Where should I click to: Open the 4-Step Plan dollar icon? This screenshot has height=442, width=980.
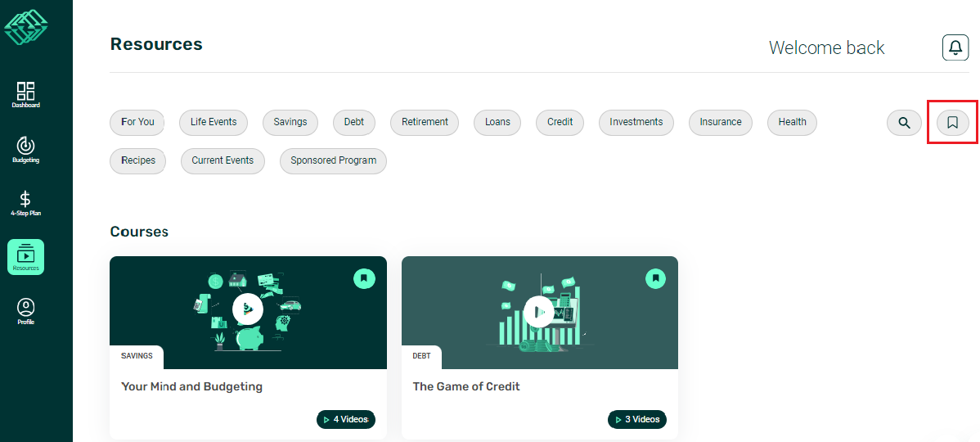pyautogui.click(x=25, y=203)
